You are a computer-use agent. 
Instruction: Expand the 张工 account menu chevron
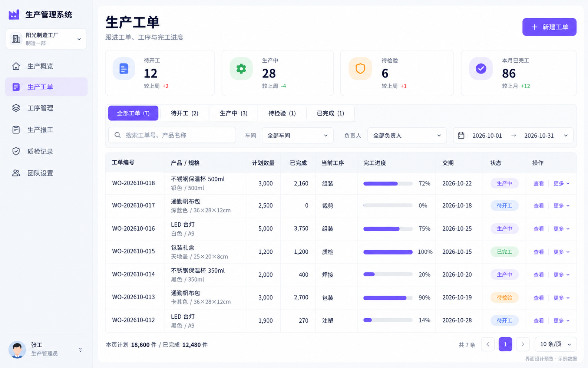click(x=80, y=350)
